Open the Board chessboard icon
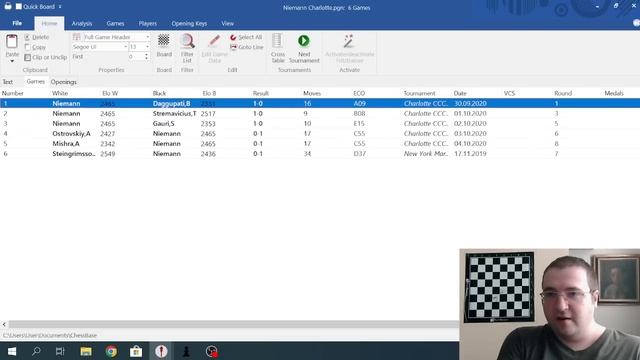Image resolution: width=640 pixels, height=360 pixels. [x=164, y=41]
